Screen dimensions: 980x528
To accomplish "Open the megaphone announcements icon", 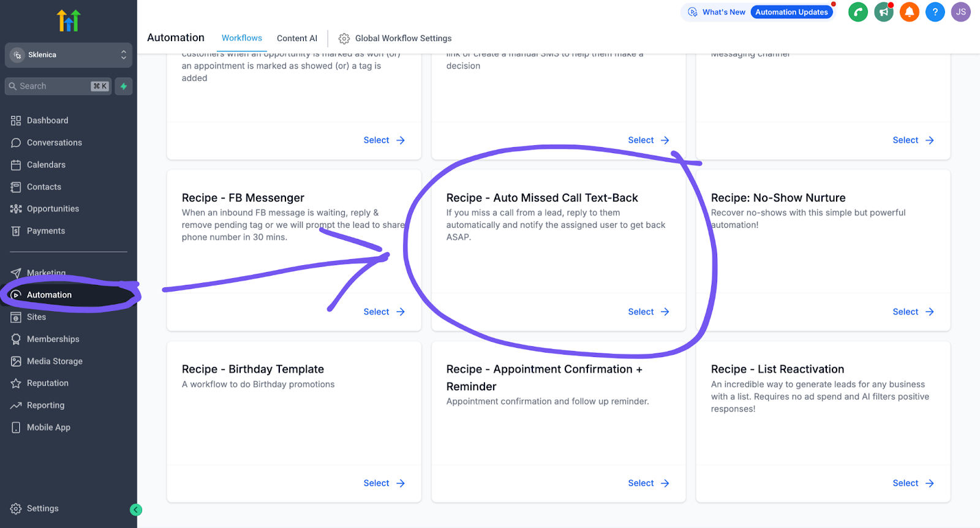I will pyautogui.click(x=884, y=12).
